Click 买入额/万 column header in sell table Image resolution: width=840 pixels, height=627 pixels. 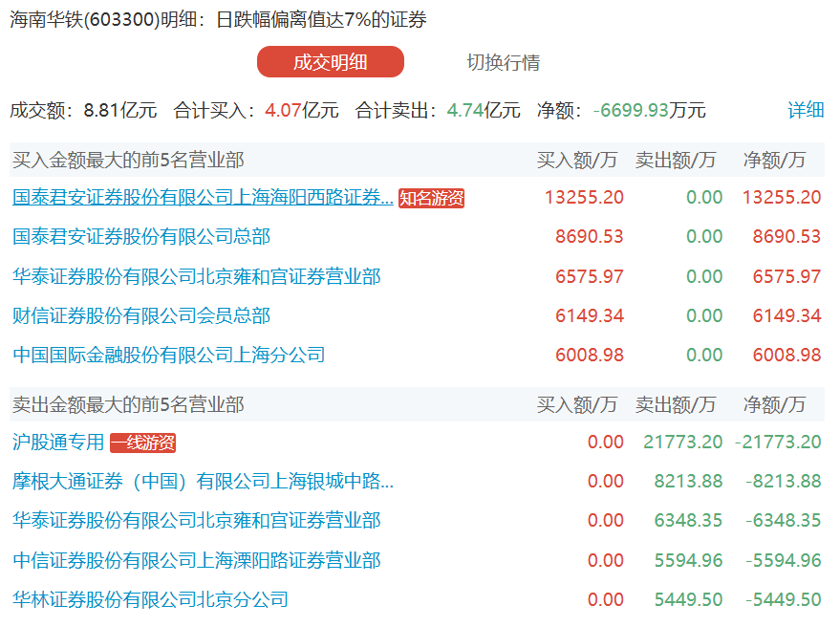click(x=577, y=404)
